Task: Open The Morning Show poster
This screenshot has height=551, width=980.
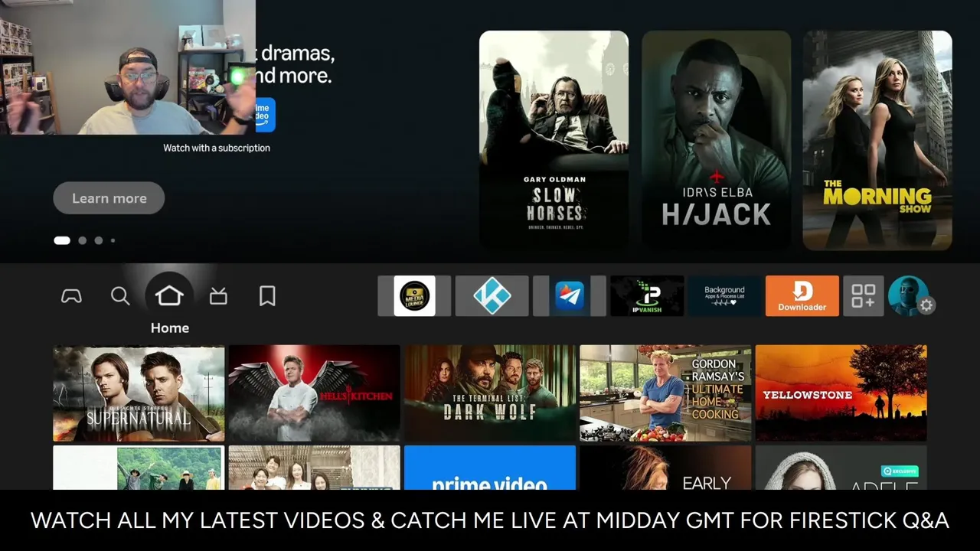Action: click(x=877, y=140)
